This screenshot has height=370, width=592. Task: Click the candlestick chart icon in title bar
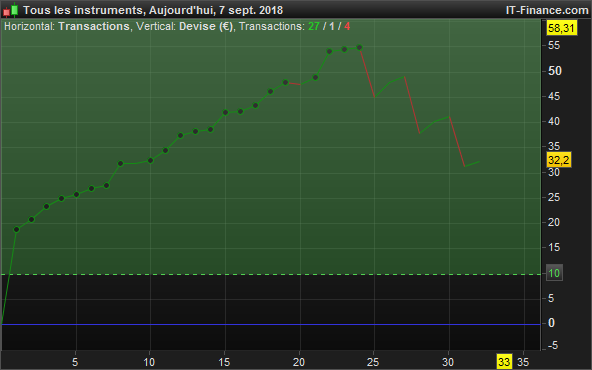(11, 10)
